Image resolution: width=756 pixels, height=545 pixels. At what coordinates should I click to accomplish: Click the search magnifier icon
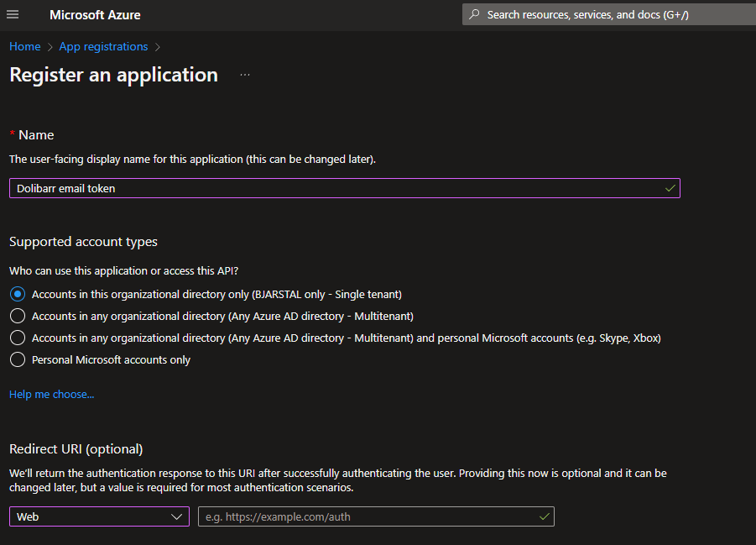pyautogui.click(x=474, y=14)
